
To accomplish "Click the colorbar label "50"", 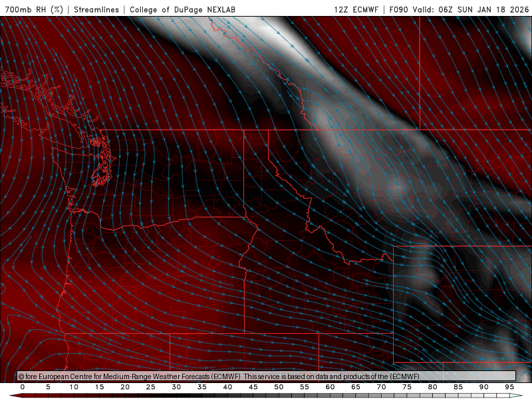I will 279,387.
